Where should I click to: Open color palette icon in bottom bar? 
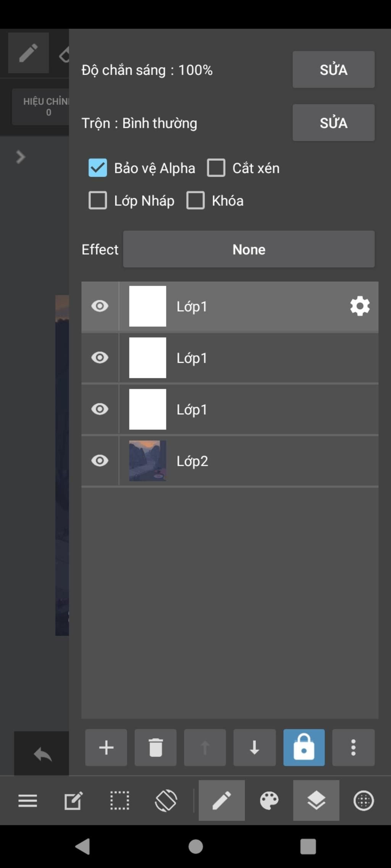pyautogui.click(x=269, y=800)
